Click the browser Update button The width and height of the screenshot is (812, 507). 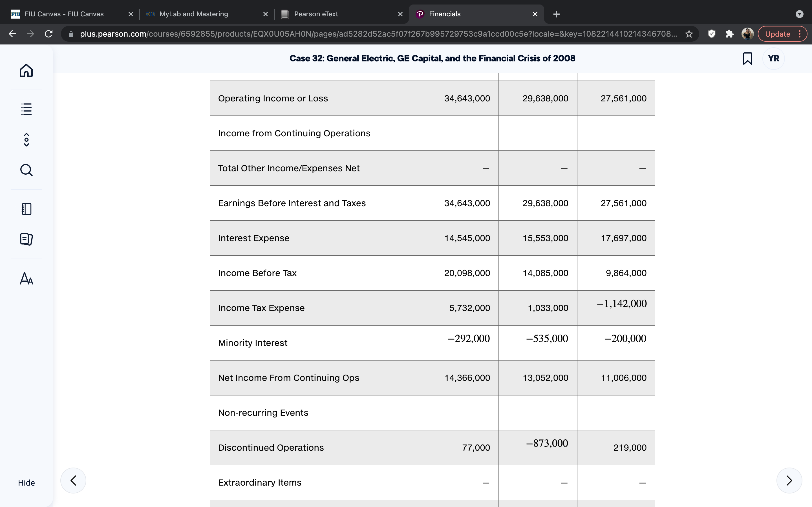click(782, 34)
